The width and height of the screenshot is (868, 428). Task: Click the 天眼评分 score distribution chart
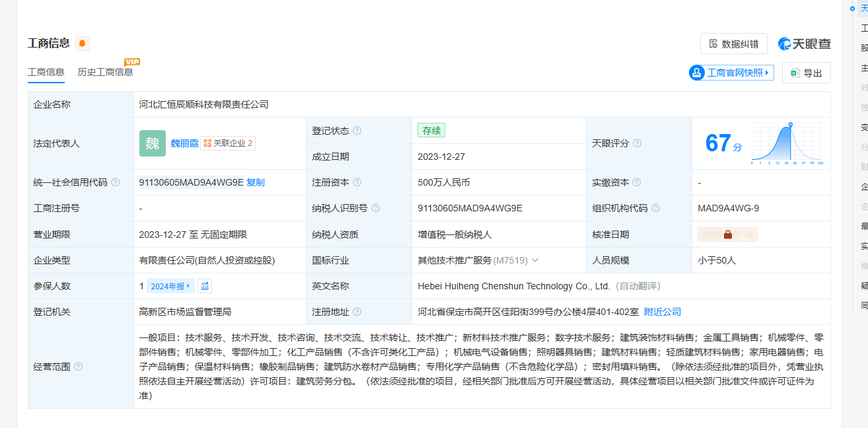pos(786,143)
